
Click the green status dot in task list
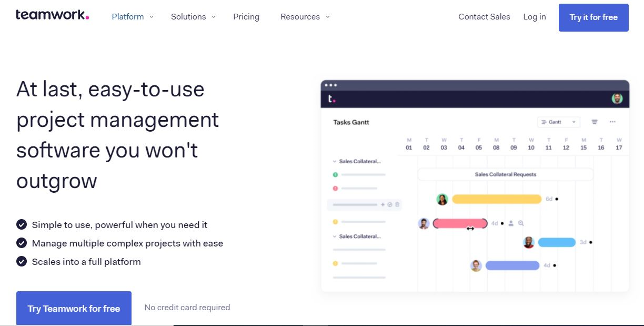(335, 174)
